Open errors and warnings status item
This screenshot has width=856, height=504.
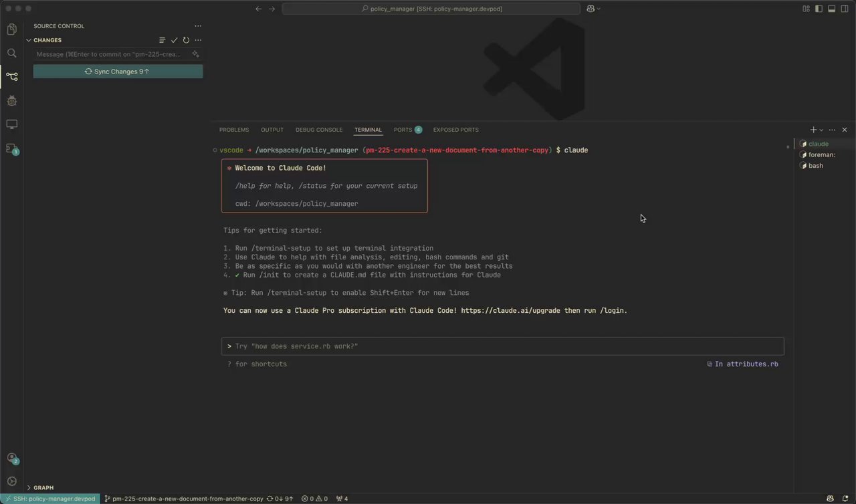point(314,499)
